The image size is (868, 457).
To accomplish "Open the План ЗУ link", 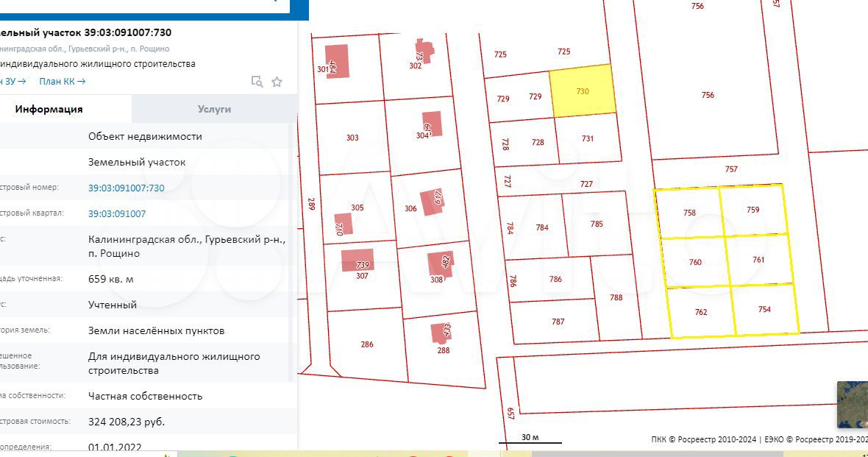I will tap(13, 82).
